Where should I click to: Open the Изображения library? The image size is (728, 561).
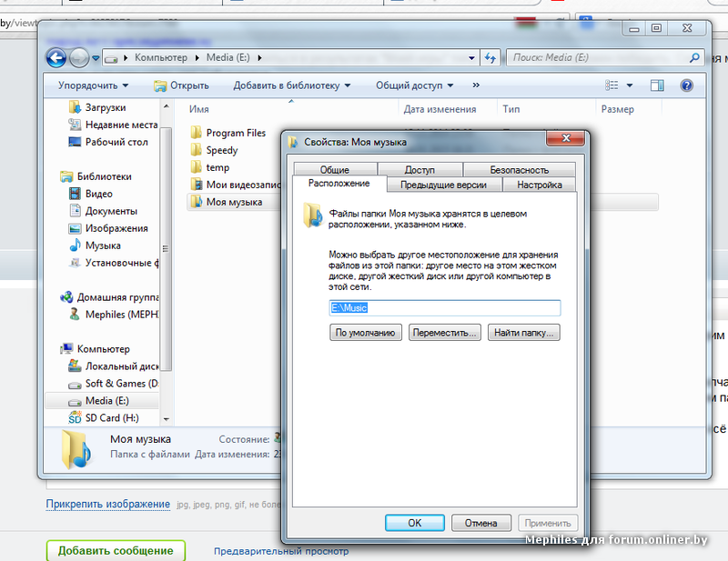click(108, 228)
